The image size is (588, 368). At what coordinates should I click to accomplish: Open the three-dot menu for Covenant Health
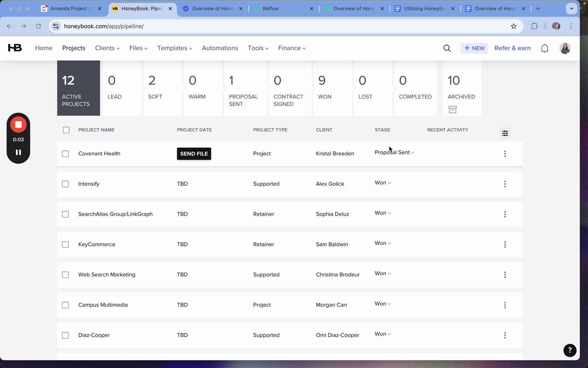[505, 154]
